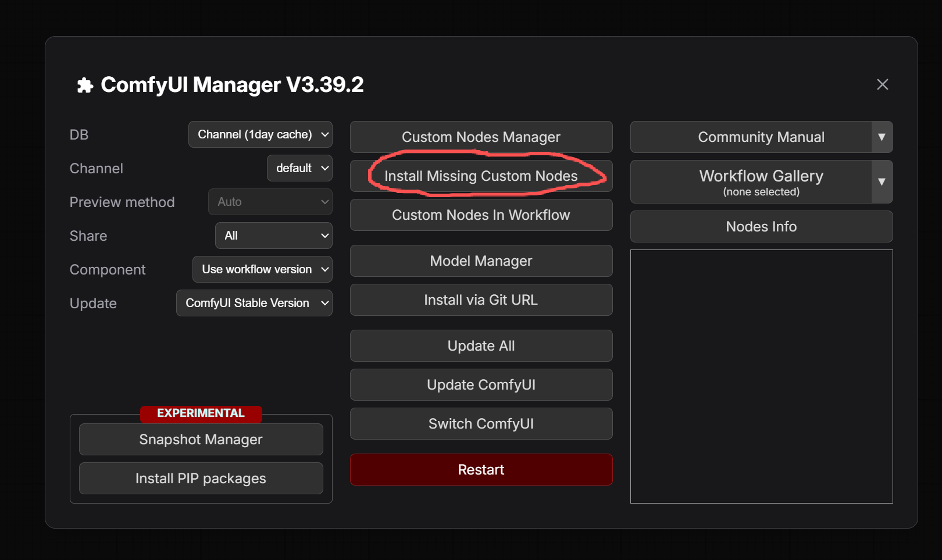This screenshot has width=942, height=560.
Task: Click Install via Git URL
Action: [x=481, y=299]
